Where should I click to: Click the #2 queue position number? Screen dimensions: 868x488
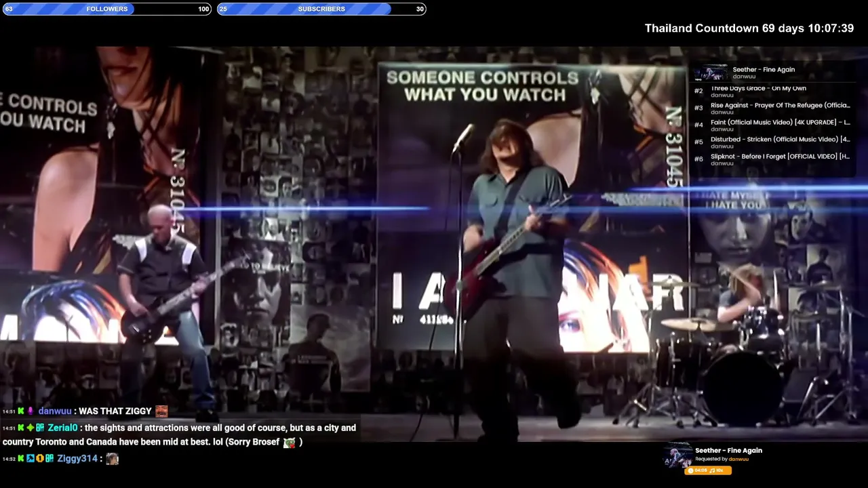tap(698, 91)
